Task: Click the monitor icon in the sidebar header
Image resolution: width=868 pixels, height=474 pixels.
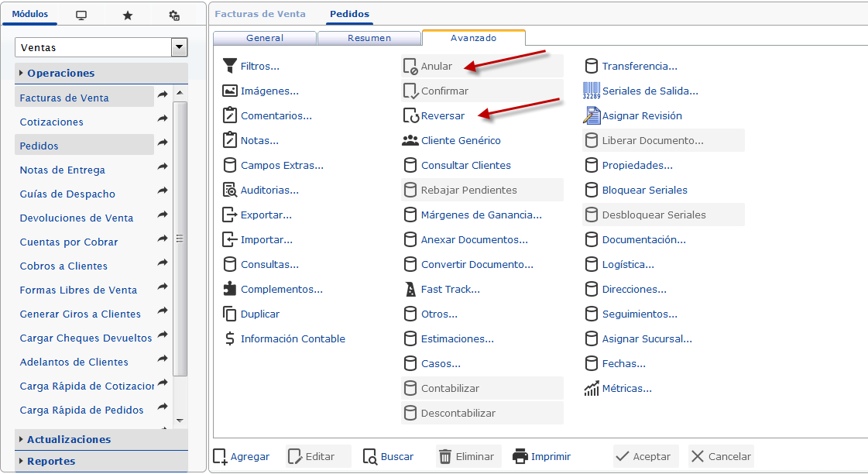Action: pos(81,15)
